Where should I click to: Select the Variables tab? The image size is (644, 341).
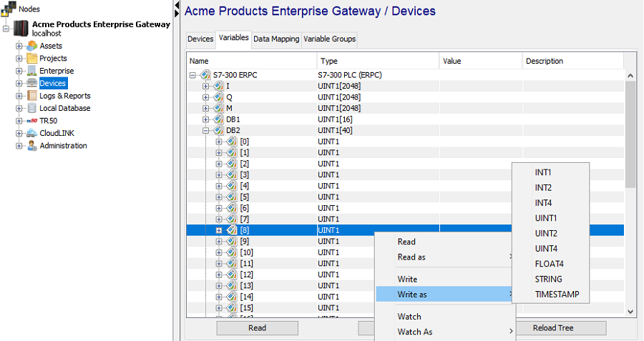click(234, 38)
